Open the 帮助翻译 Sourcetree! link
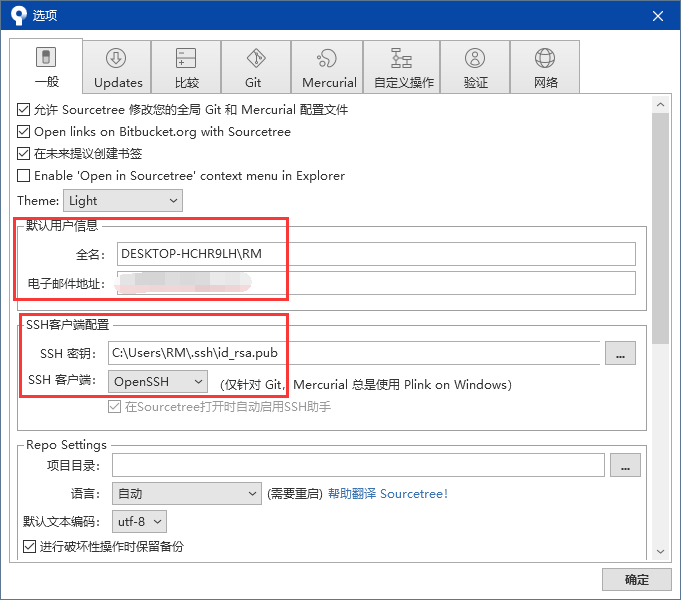 pyautogui.click(x=387, y=494)
